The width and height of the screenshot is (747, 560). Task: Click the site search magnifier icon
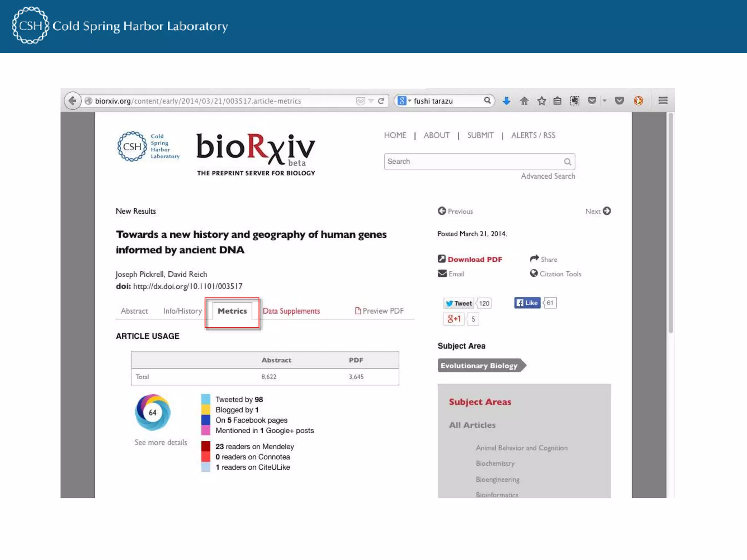[567, 162]
